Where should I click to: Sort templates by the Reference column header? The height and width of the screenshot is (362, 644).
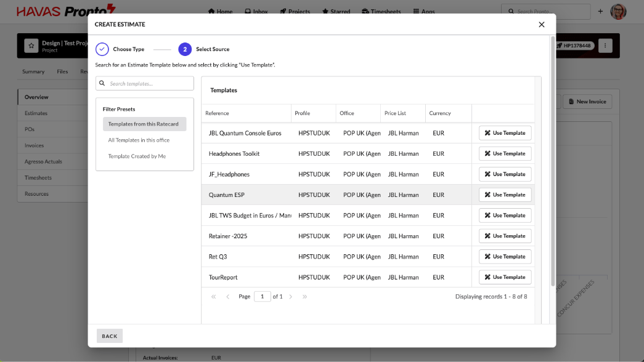pyautogui.click(x=217, y=113)
